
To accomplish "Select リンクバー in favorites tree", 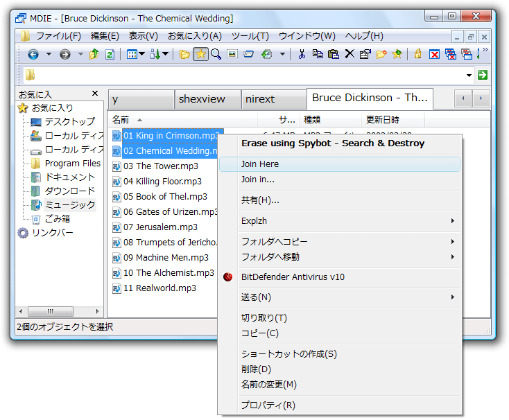I will pos(52,233).
